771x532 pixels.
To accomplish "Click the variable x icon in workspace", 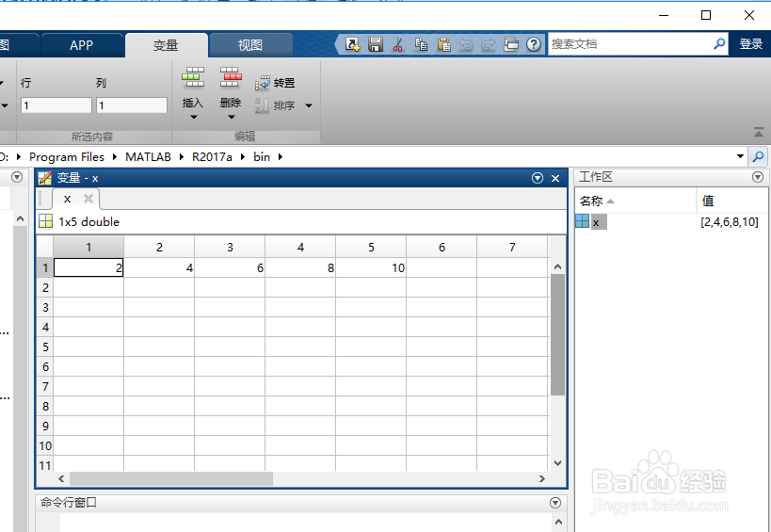I will point(582,222).
